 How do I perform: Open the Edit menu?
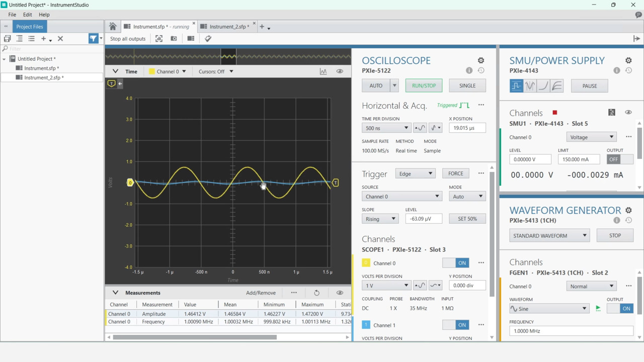point(27,15)
